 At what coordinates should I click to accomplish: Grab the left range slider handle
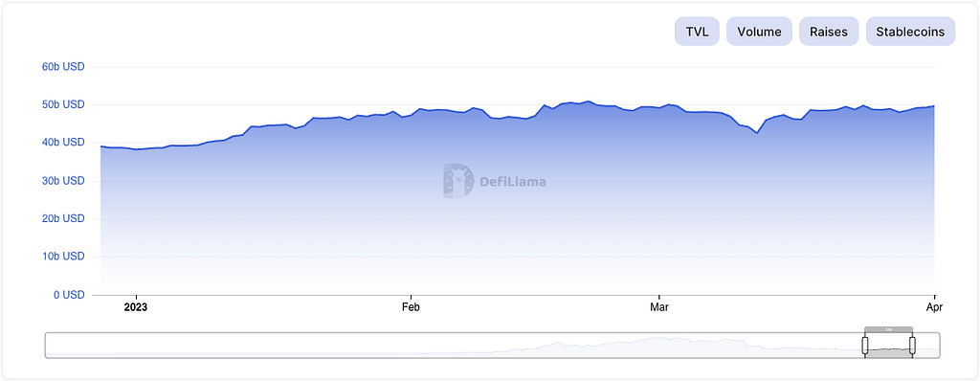(865, 345)
